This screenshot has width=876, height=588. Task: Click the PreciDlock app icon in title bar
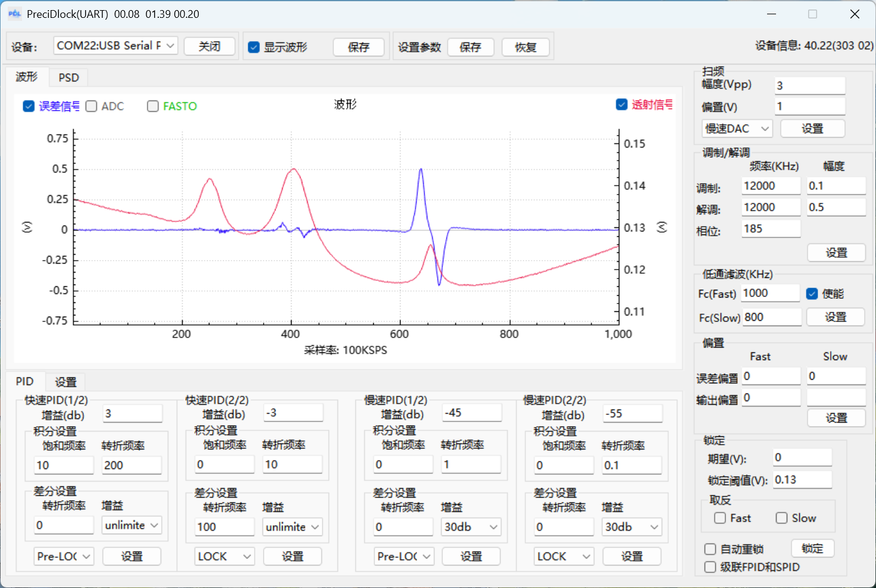click(14, 14)
